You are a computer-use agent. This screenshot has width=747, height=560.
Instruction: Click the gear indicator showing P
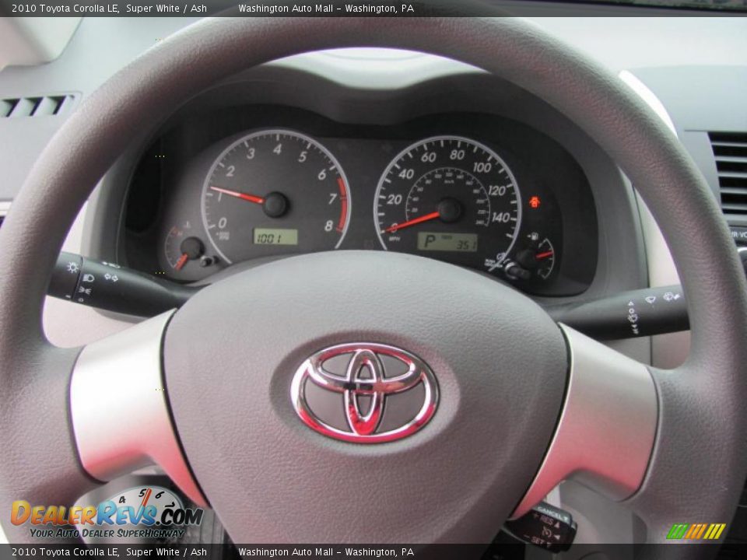pyautogui.click(x=430, y=242)
